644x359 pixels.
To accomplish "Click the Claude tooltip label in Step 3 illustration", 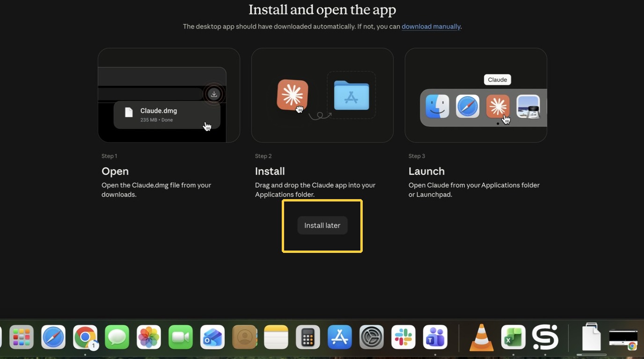I will click(x=498, y=80).
